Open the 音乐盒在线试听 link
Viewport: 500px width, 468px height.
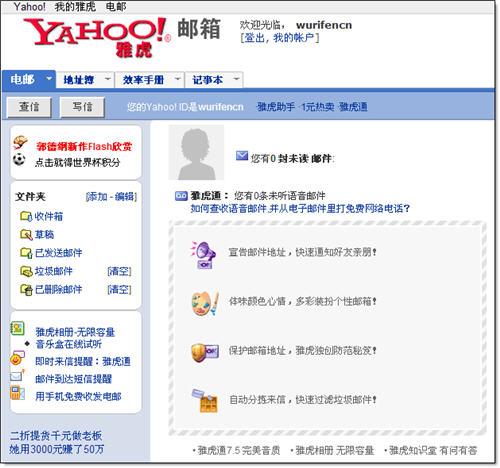coord(69,344)
